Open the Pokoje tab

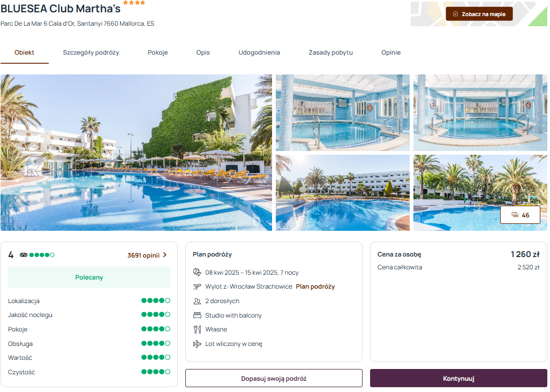[x=158, y=52]
